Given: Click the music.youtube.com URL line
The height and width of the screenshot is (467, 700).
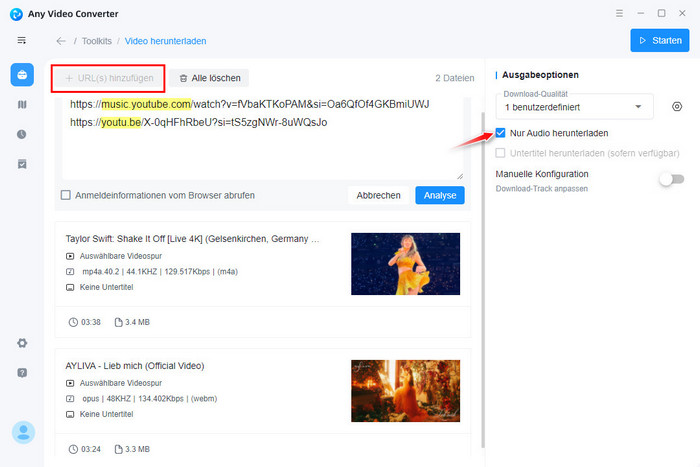Looking at the screenshot, I should pyautogui.click(x=250, y=104).
